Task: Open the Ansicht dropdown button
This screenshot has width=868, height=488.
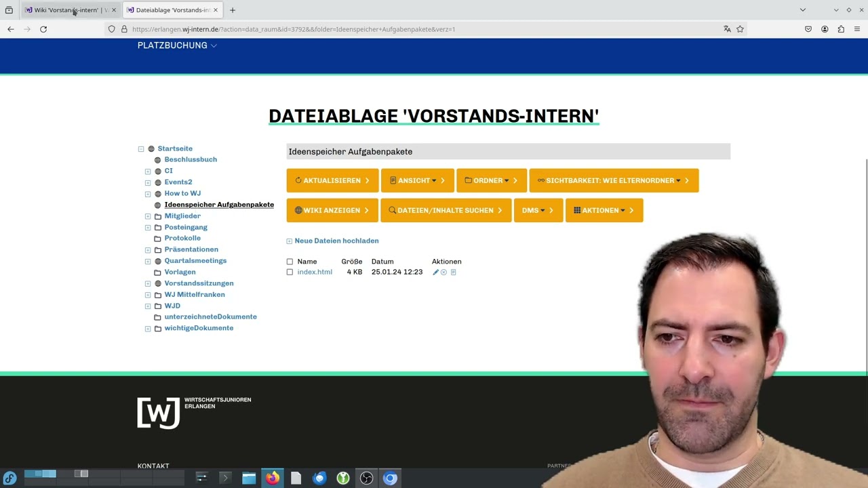Action: [418, 181]
